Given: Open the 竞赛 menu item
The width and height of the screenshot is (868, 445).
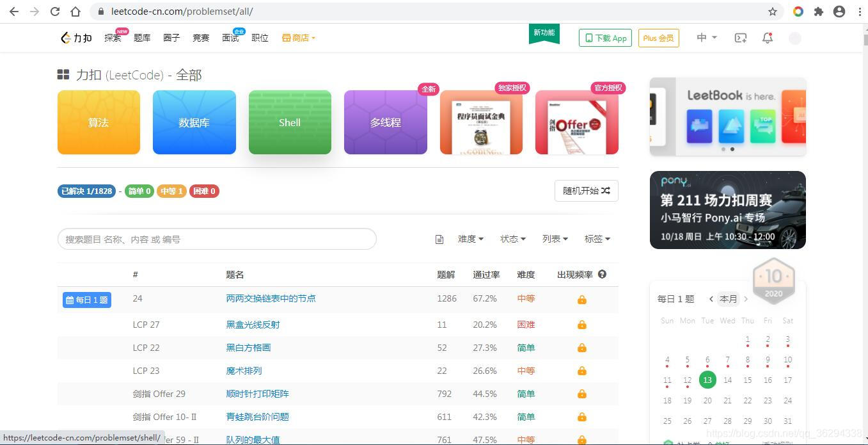Looking at the screenshot, I should [x=201, y=38].
